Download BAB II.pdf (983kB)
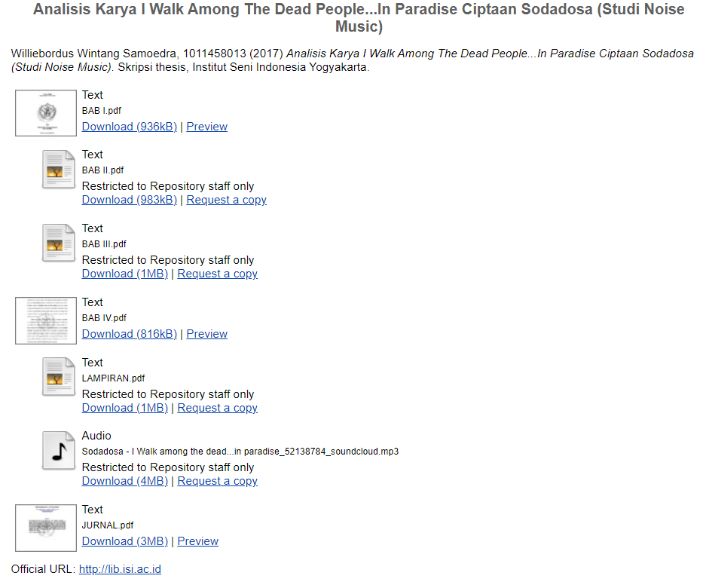This screenshot has height=588, width=706. [x=130, y=200]
